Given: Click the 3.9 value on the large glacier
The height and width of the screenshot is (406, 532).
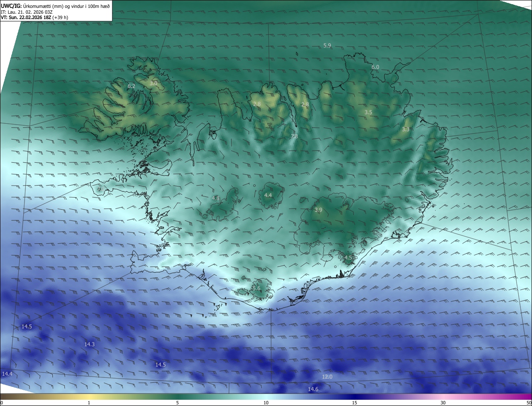Looking at the screenshot, I should tap(318, 210).
